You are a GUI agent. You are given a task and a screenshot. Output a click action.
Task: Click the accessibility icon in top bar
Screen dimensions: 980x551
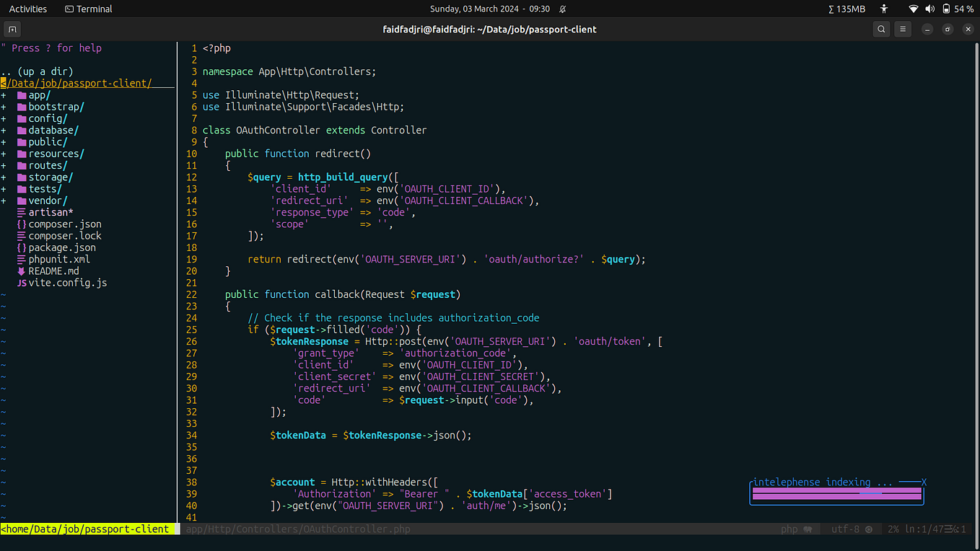(884, 9)
